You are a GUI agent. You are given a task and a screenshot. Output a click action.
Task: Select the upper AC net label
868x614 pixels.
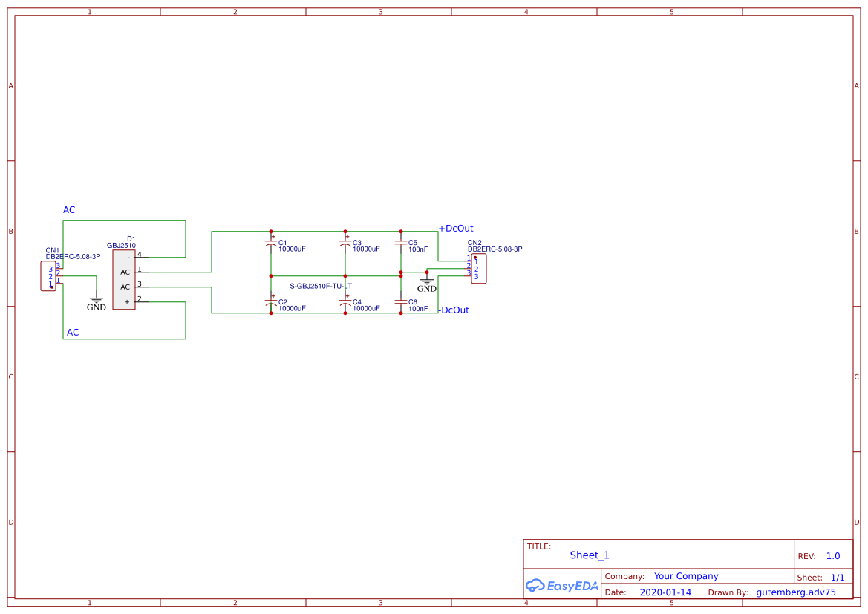pyautogui.click(x=69, y=210)
